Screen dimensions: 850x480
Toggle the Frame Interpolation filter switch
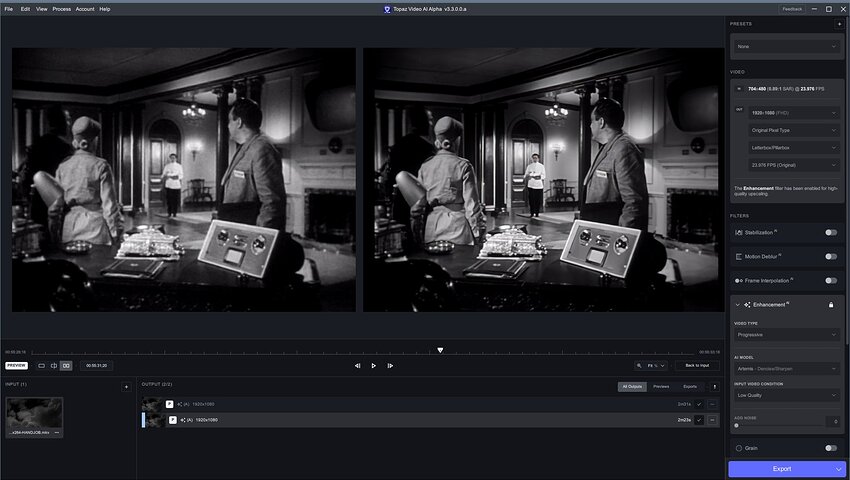point(830,280)
